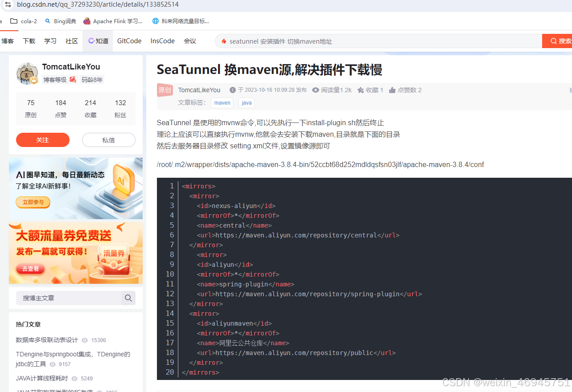Open 下载 navigation item
Image resolution: width=572 pixels, height=392 pixels.
29,41
